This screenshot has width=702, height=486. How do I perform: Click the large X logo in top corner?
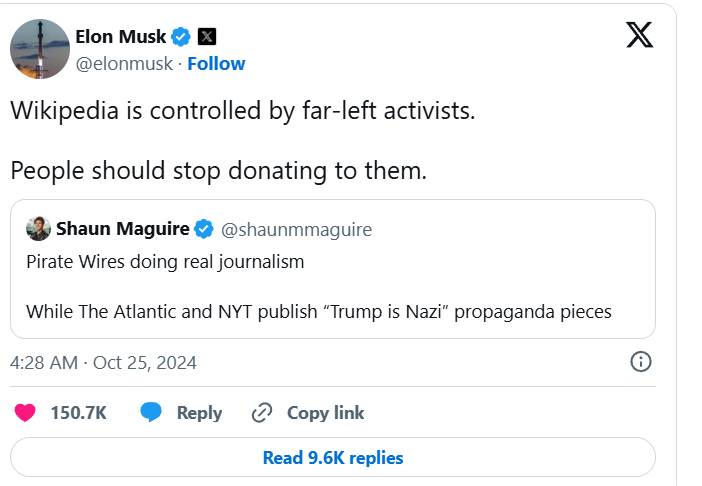coord(639,36)
